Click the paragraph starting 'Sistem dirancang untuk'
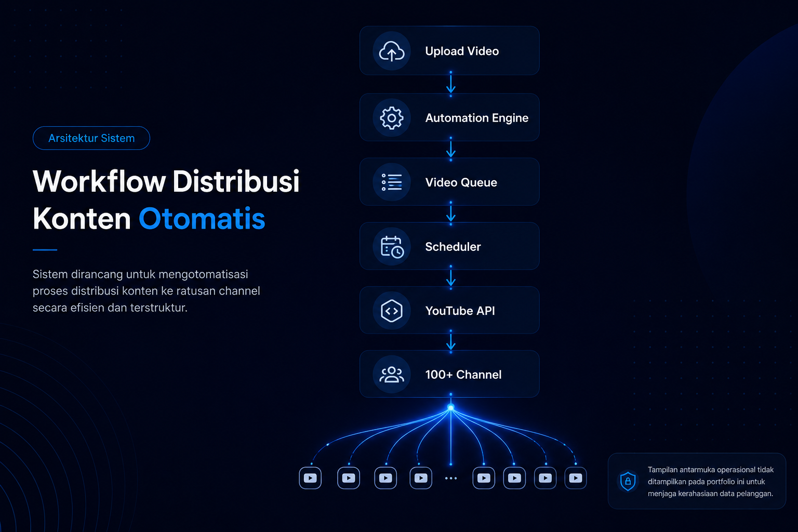This screenshot has width=798, height=532. [x=147, y=291]
